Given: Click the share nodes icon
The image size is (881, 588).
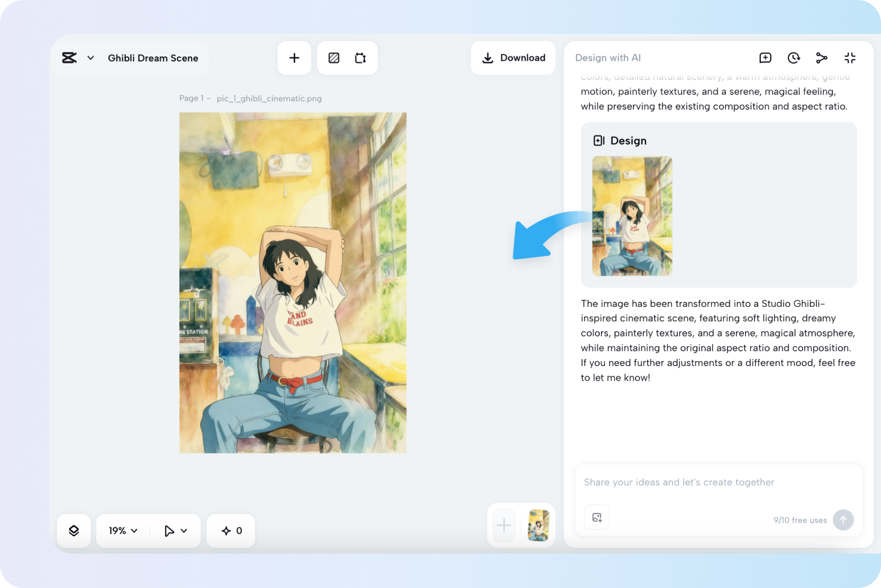Looking at the screenshot, I should 821,58.
